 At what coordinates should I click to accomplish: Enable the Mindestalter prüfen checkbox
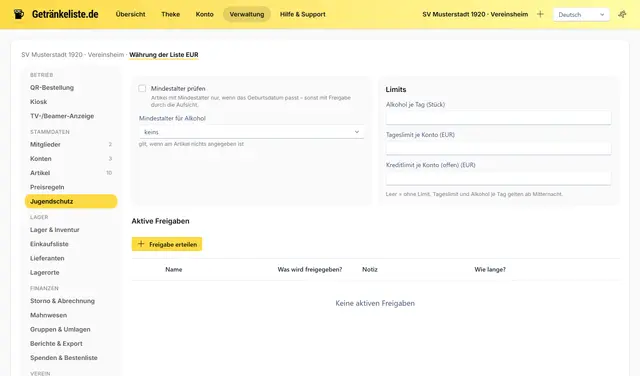142,89
